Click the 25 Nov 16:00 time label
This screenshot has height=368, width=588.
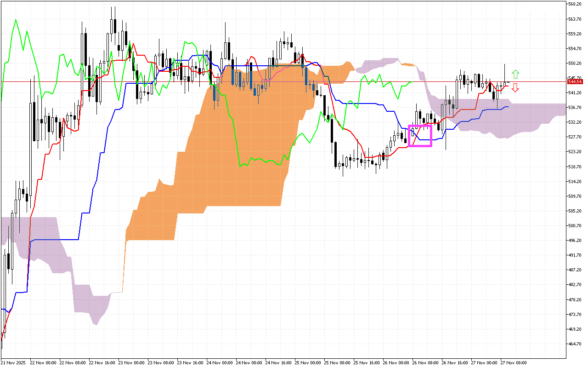pos(367,362)
